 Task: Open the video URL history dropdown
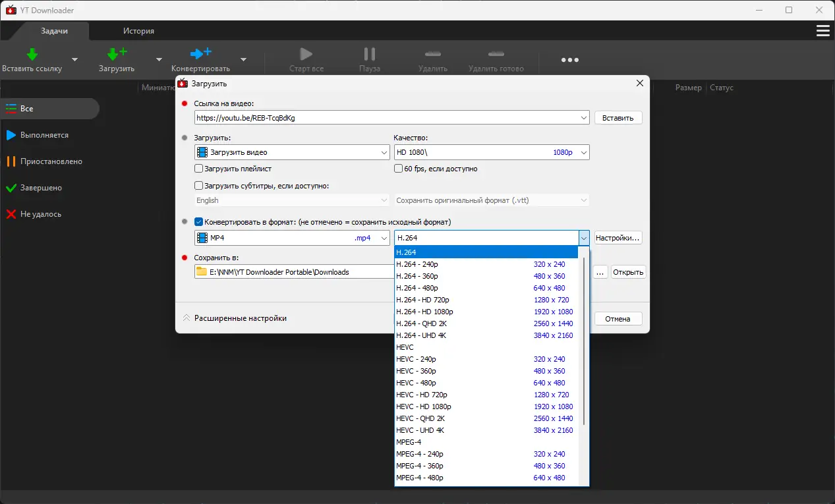point(584,118)
